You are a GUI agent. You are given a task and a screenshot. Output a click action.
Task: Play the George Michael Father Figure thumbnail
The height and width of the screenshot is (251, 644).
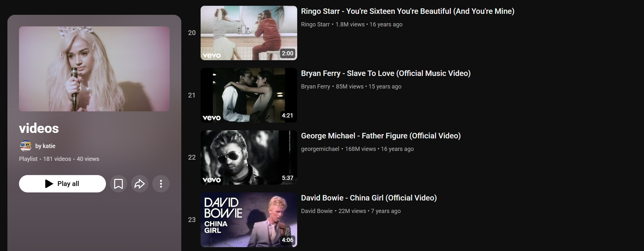click(x=249, y=157)
